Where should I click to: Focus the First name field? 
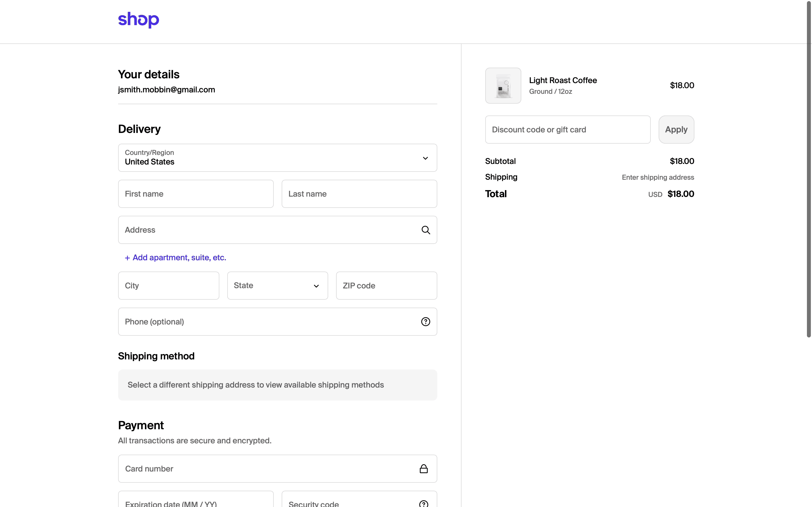coord(196,194)
